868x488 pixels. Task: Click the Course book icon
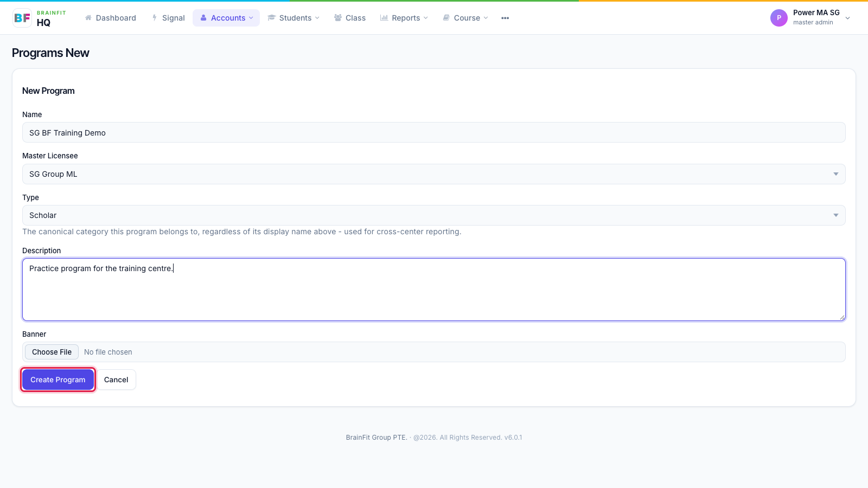(446, 18)
